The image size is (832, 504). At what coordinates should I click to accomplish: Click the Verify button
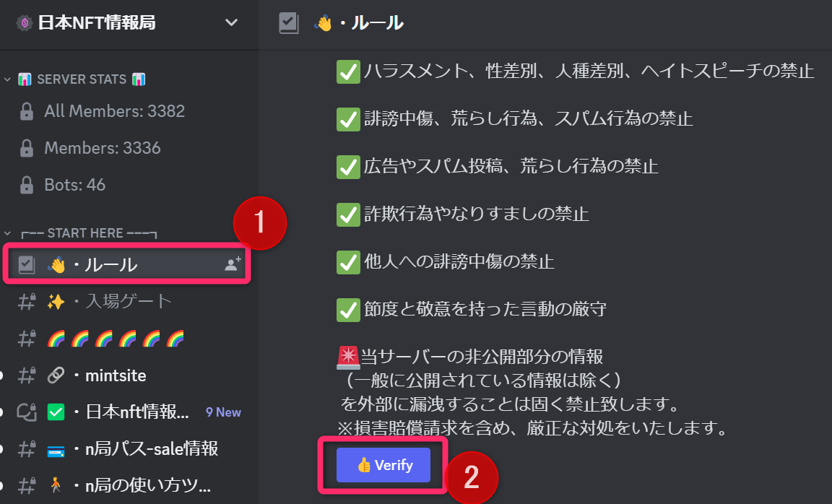pyautogui.click(x=383, y=465)
